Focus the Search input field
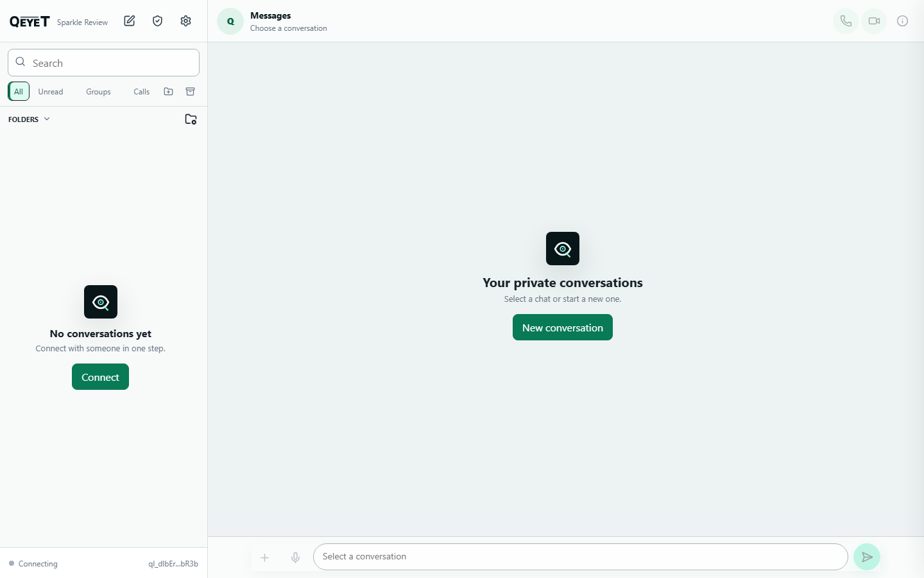The height and width of the screenshot is (578, 924). (103, 63)
